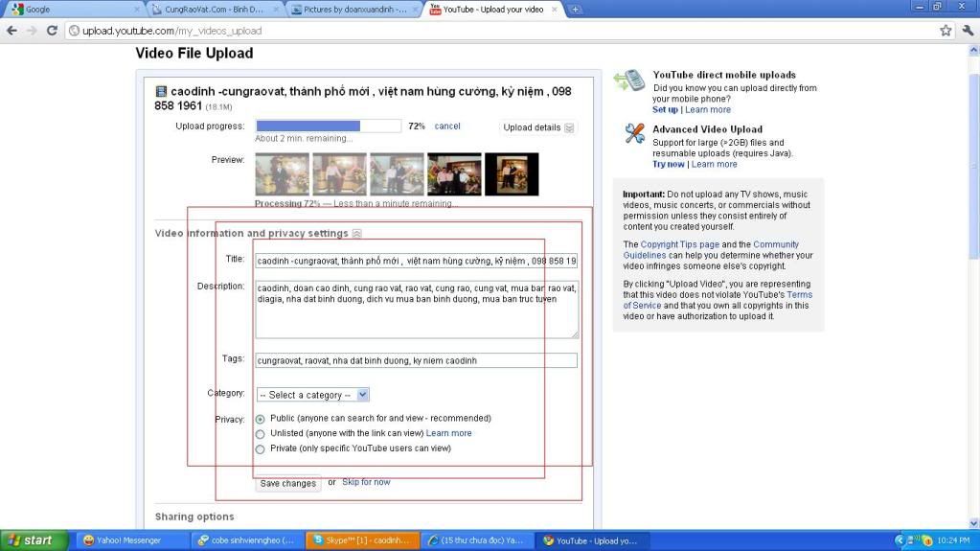The image size is (980, 551).
Task: Open cobe sinhvienngheo chat in taskbar
Action: point(246,540)
